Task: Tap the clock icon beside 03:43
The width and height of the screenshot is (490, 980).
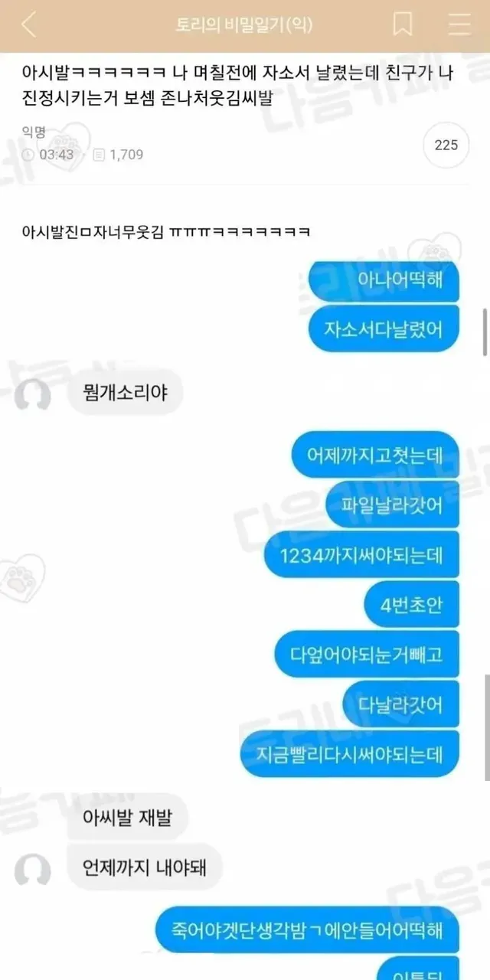Action: pos(29,155)
